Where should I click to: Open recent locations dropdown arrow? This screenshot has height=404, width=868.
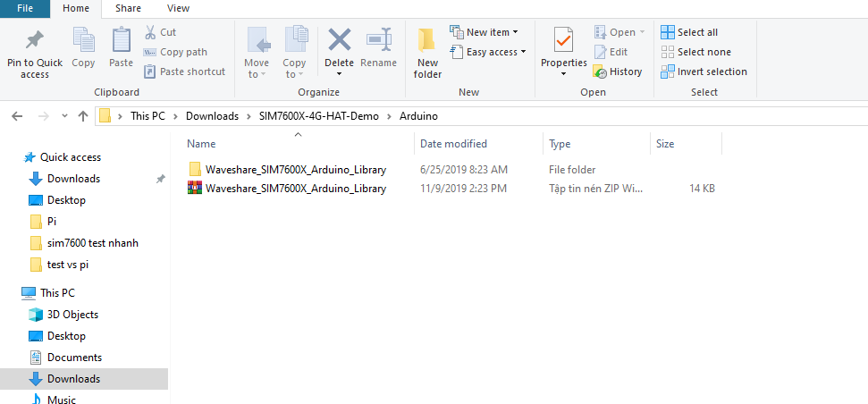[64, 116]
